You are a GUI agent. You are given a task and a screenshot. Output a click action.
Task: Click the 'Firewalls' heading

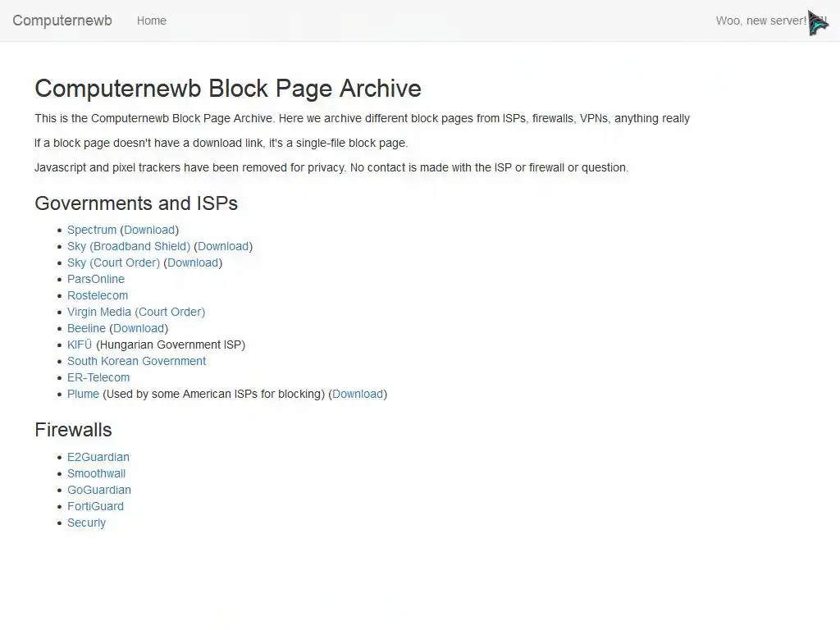pyautogui.click(x=73, y=430)
